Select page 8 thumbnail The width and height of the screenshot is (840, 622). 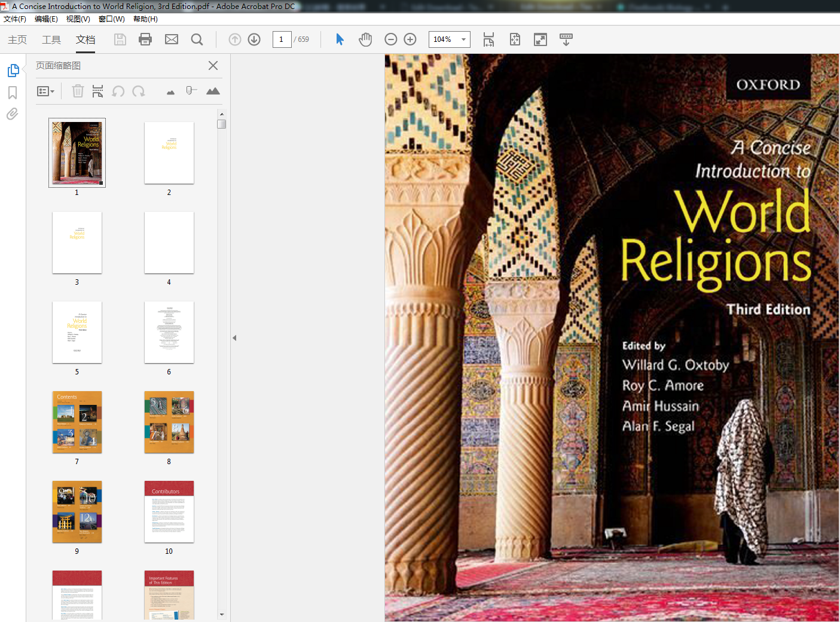169,422
